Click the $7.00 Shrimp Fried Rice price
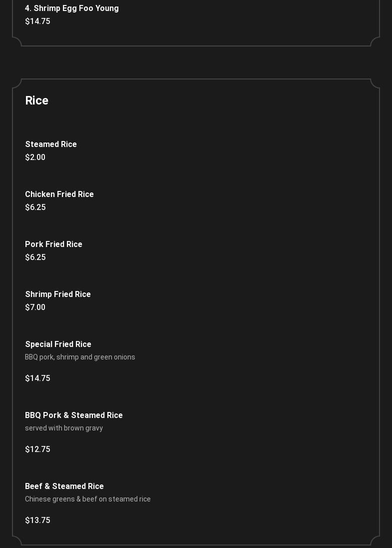The width and height of the screenshot is (392, 548). [x=35, y=307]
